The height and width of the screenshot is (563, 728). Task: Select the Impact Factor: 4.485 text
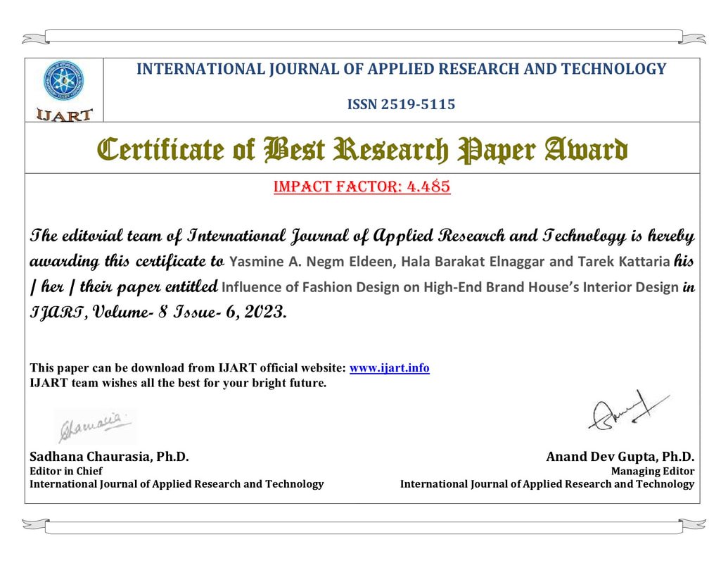coord(362,186)
